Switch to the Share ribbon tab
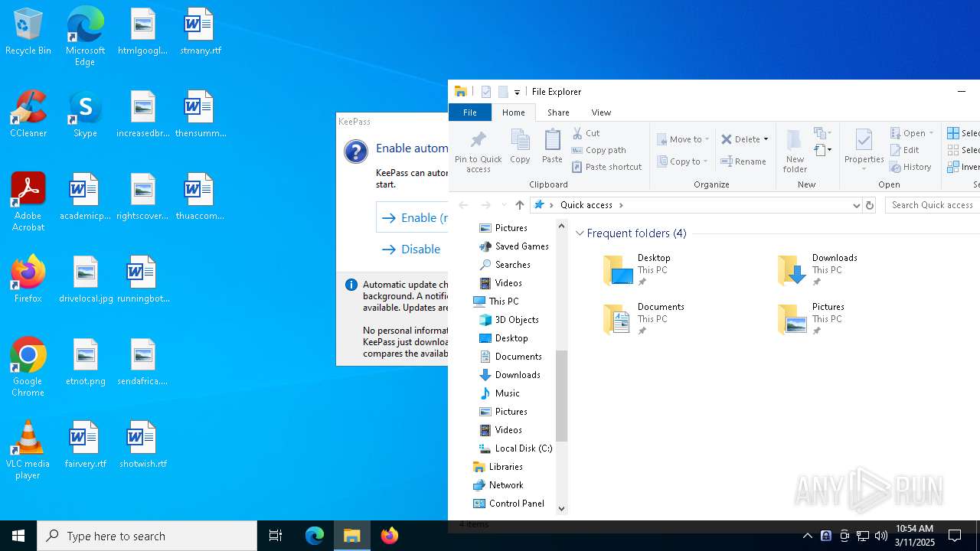This screenshot has width=980, height=551. point(558,112)
